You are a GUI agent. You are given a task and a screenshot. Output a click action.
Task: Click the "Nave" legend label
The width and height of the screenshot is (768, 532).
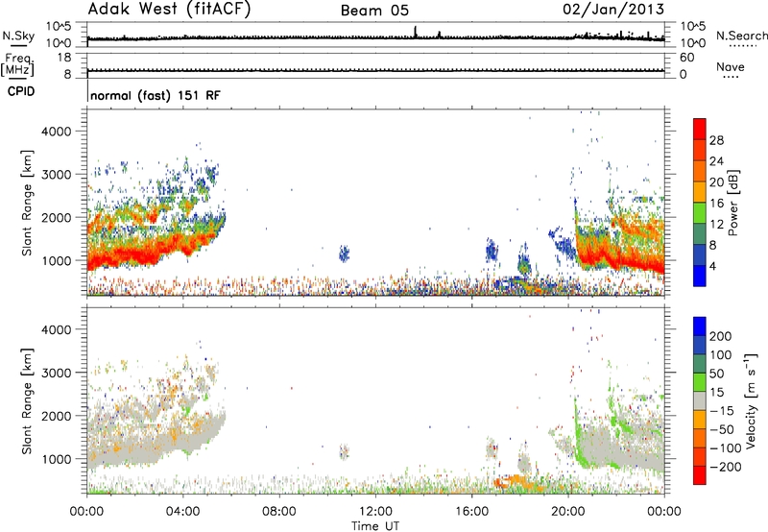click(x=731, y=67)
